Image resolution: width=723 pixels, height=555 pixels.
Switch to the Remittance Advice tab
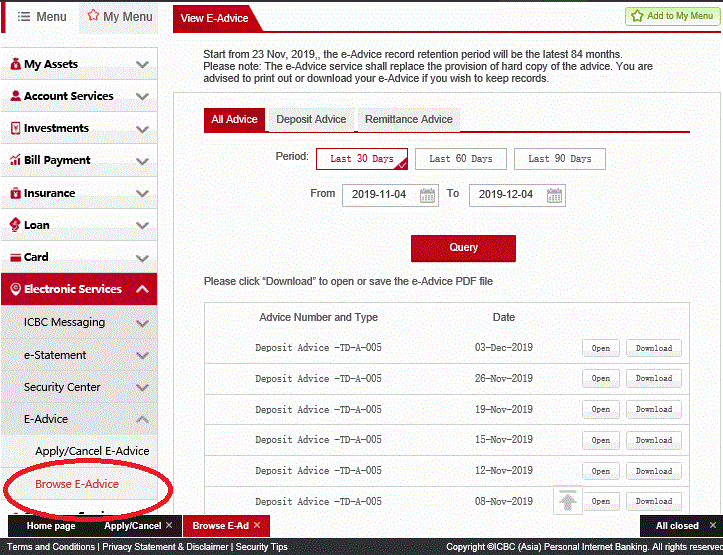click(x=409, y=119)
